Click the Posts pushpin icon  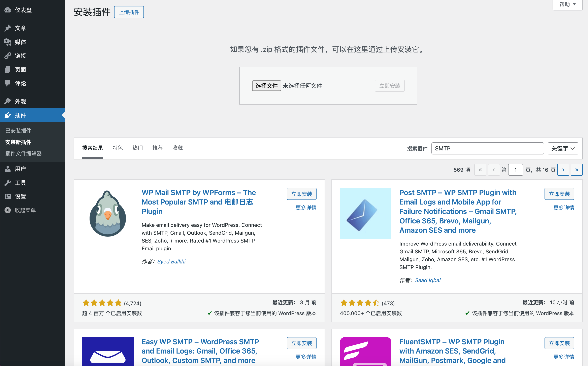8,28
